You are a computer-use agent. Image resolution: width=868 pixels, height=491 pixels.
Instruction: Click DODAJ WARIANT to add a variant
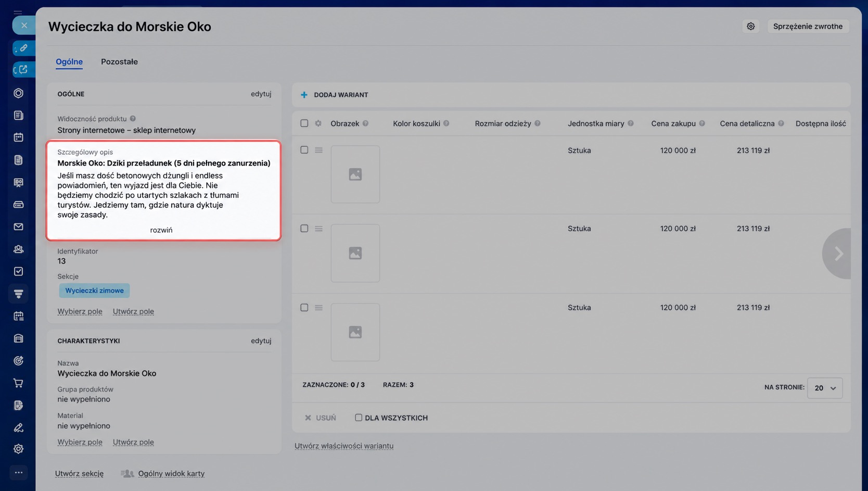coord(335,95)
